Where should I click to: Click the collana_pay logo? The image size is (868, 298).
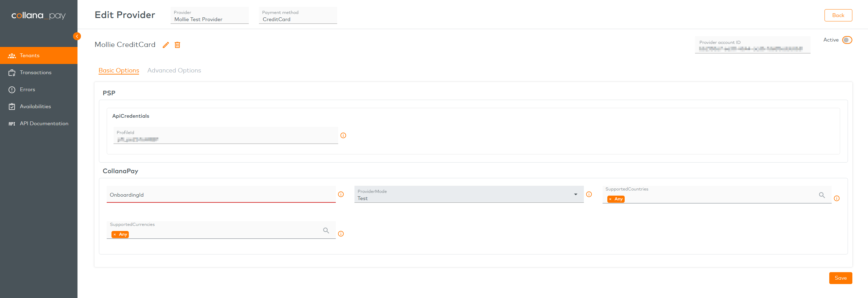pyautogui.click(x=38, y=16)
